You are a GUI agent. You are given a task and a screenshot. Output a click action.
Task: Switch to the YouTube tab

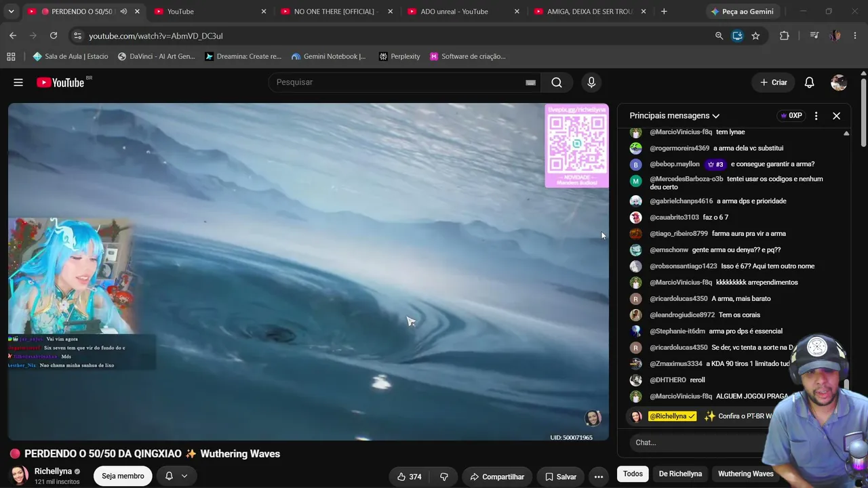[210, 12]
